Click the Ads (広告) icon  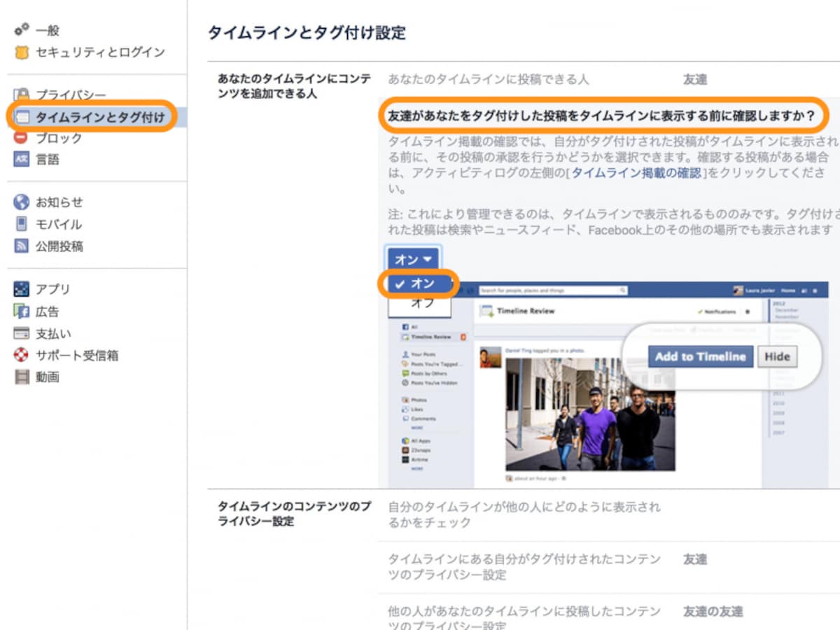tap(22, 311)
